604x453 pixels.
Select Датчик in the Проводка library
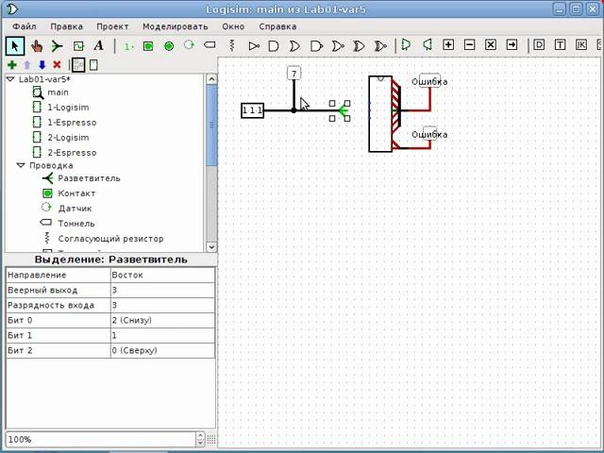75,208
